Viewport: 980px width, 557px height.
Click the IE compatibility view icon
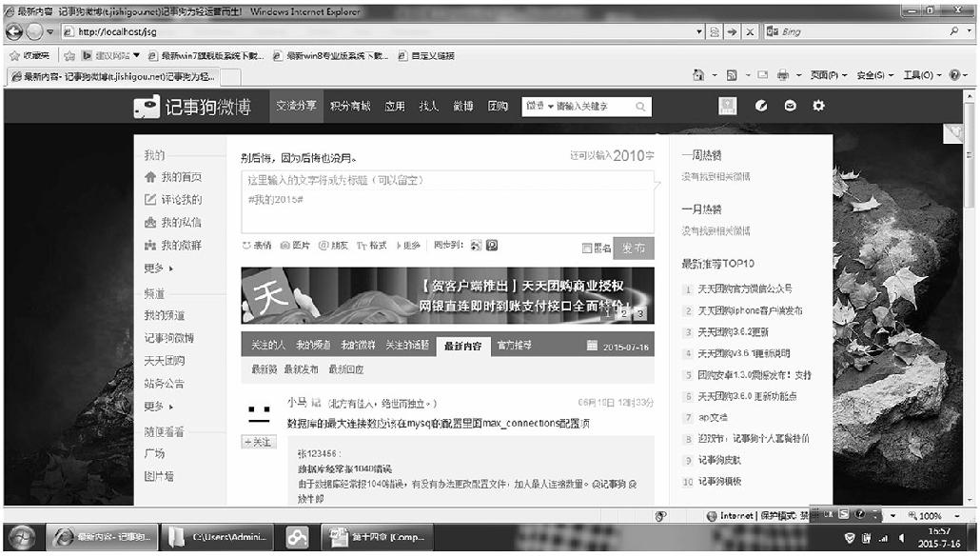point(715,31)
